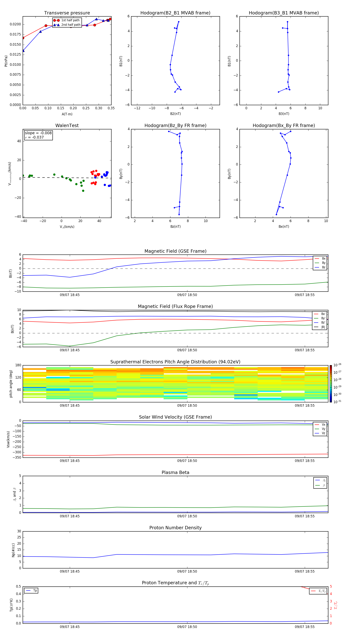351x644 pixels.
Task: Click the Vx entry in velocity legend
Action: click(320, 424)
